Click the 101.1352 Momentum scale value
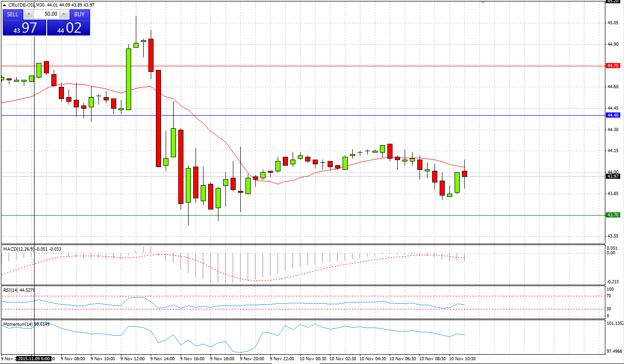 click(x=615, y=323)
